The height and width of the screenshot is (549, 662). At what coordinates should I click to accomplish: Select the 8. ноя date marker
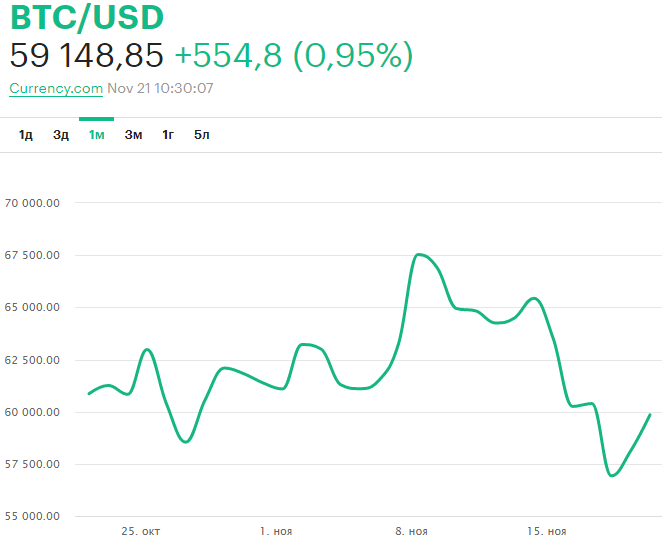[411, 531]
